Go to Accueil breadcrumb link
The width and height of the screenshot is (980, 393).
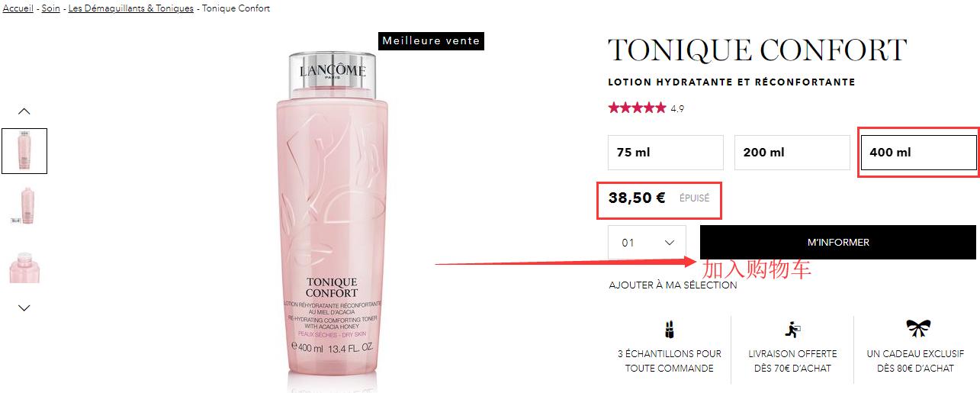18,8
